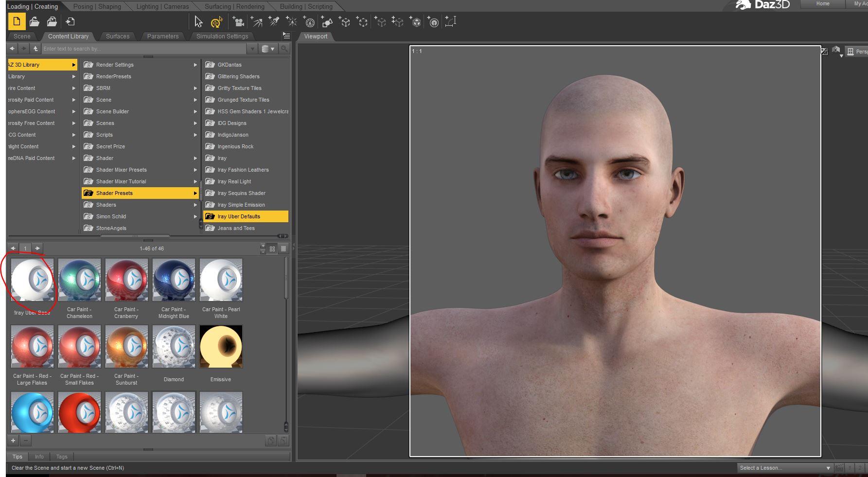Image resolution: width=868 pixels, height=477 pixels.
Task: Toggle the content pane options menu icon
Action: click(x=286, y=36)
